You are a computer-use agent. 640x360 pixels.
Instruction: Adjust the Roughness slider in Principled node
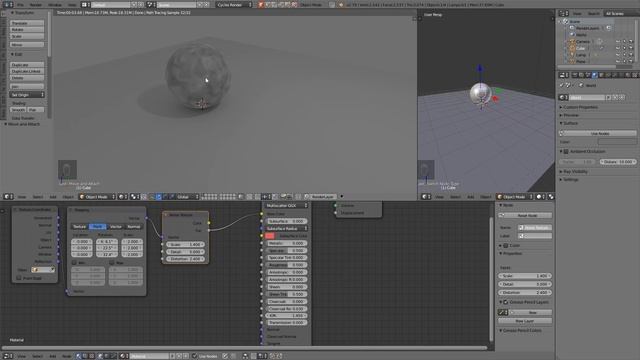pos(287,265)
